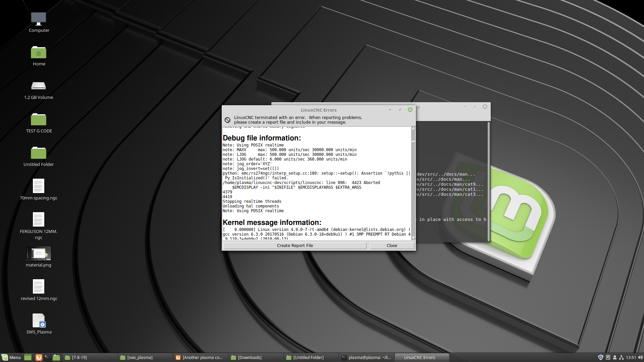Image resolution: width=644 pixels, height=362 pixels.
Task: Open the network connections tray icon
Action: (x=621, y=357)
